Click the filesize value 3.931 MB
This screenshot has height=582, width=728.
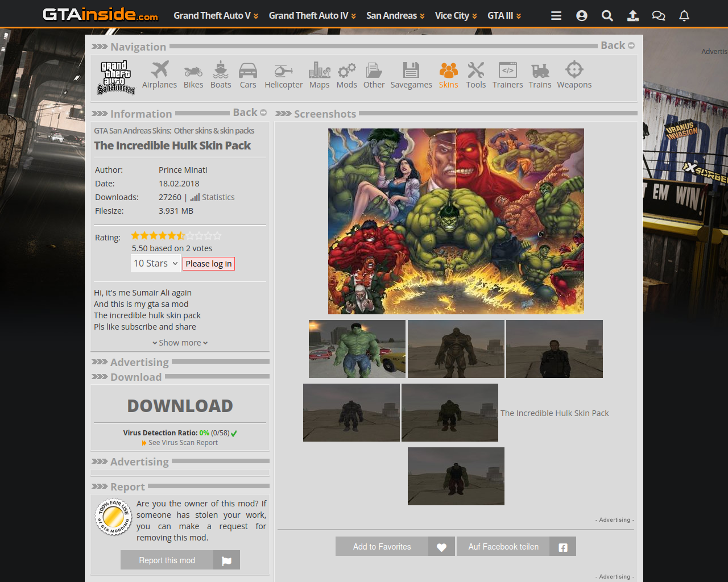[176, 211]
